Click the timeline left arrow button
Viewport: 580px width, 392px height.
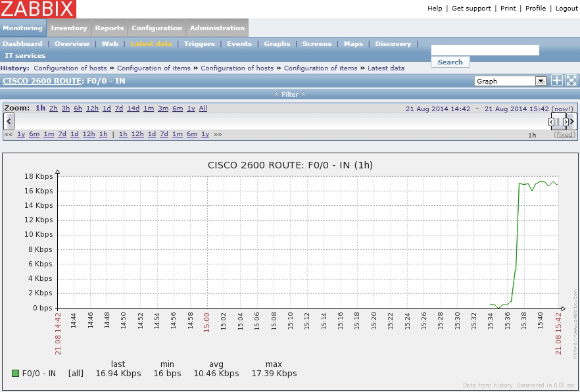pos(9,121)
